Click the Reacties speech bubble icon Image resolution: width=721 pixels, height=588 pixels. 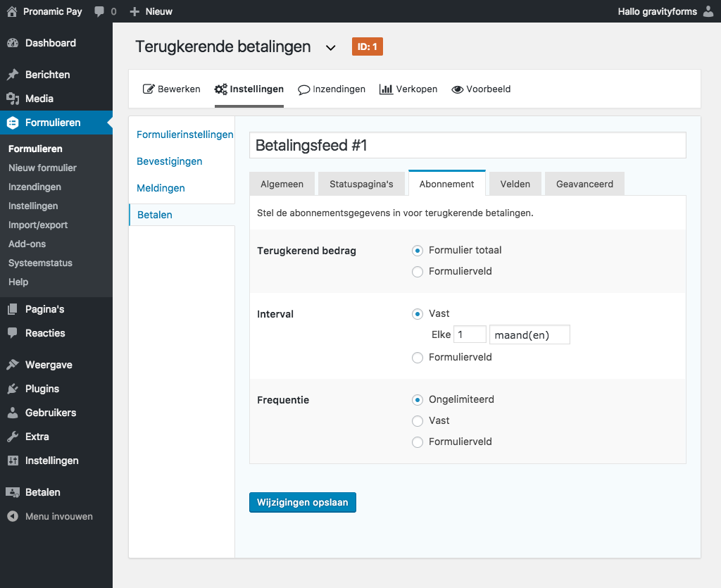(x=13, y=333)
